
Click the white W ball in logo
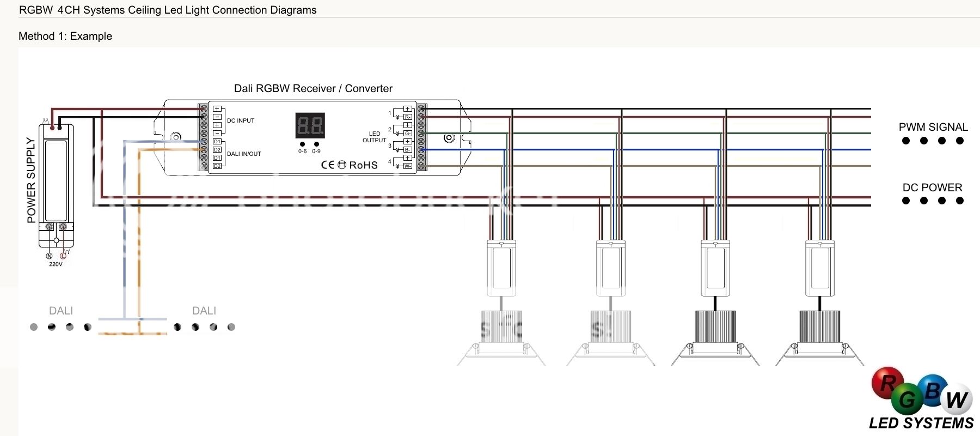tap(957, 401)
